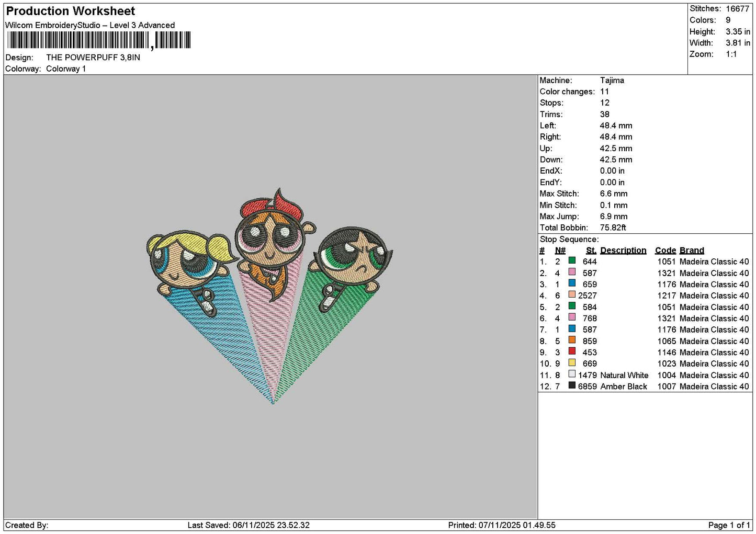
Task: Click the EndX value 0.00 in
Action: [612, 171]
